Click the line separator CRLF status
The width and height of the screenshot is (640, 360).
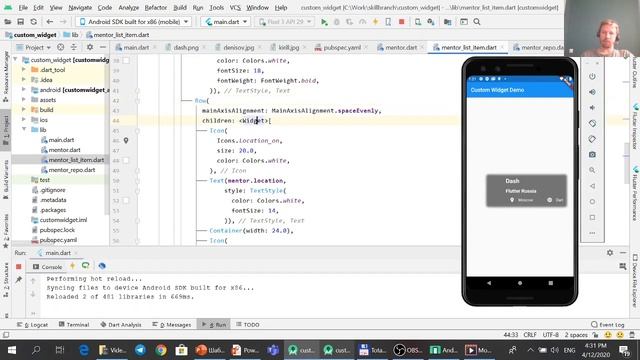pos(530,335)
